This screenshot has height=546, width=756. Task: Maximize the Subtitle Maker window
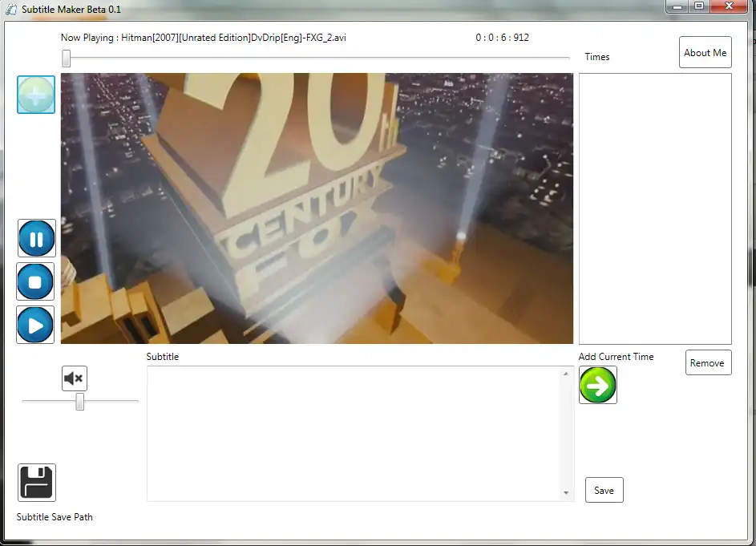click(x=699, y=6)
